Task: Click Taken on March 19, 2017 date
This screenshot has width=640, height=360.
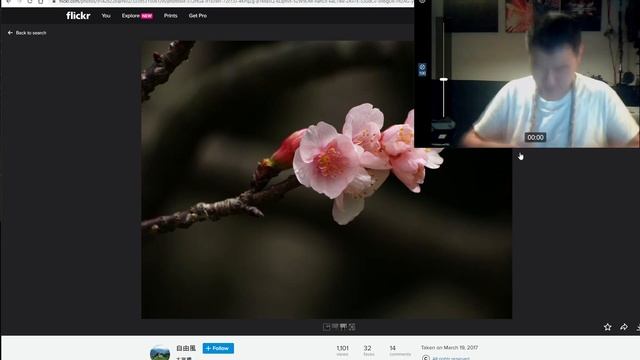Action: point(449,348)
